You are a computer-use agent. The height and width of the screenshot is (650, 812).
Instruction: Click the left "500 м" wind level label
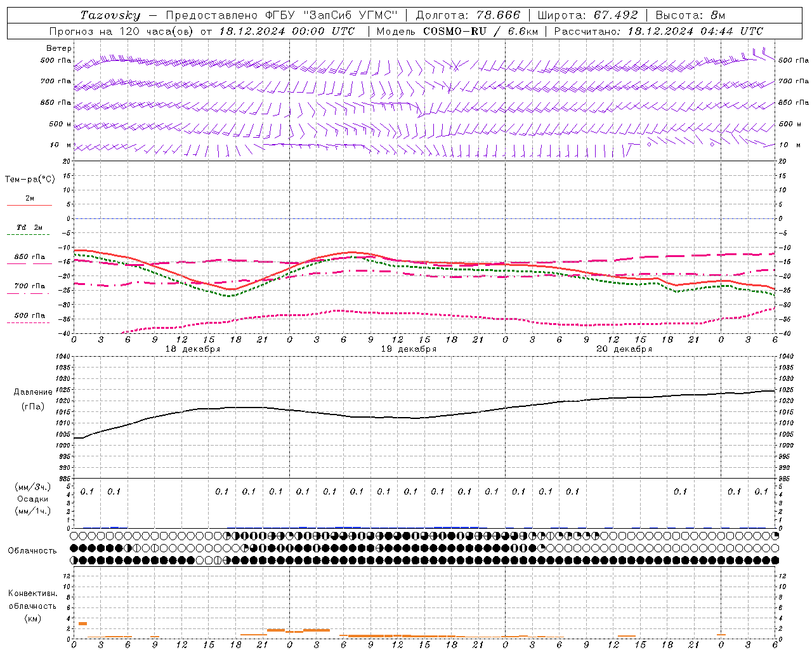tap(60, 124)
